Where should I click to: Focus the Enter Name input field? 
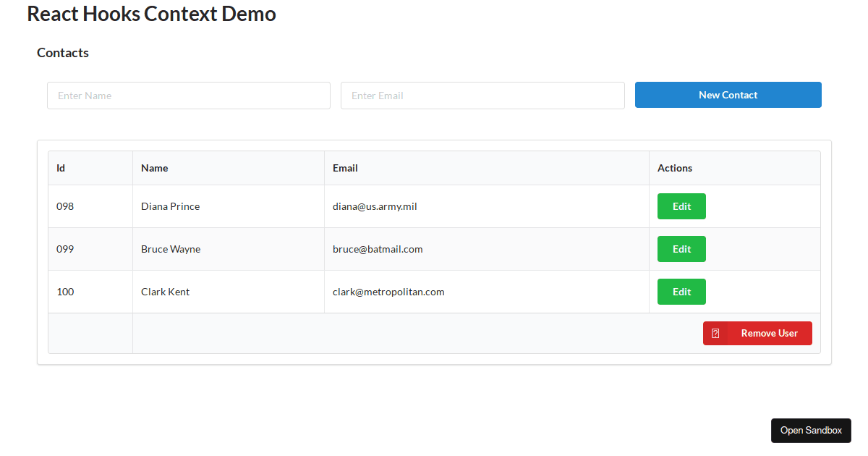click(x=188, y=95)
